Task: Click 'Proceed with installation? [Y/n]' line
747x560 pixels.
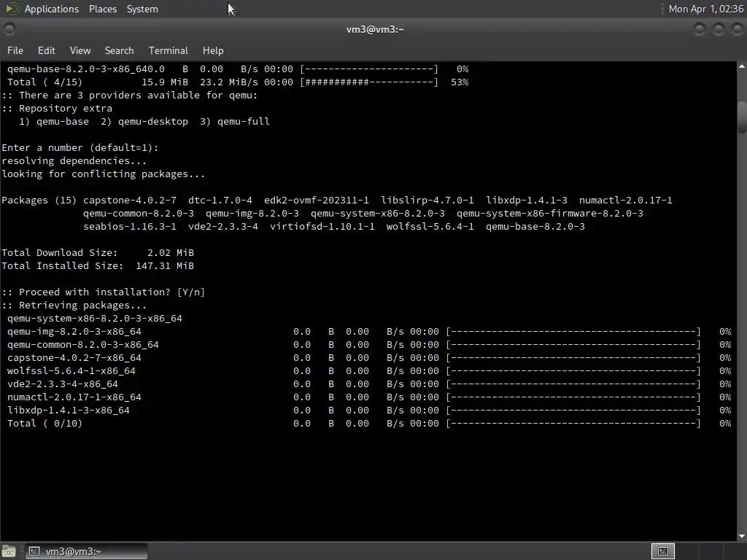Action: (x=104, y=292)
